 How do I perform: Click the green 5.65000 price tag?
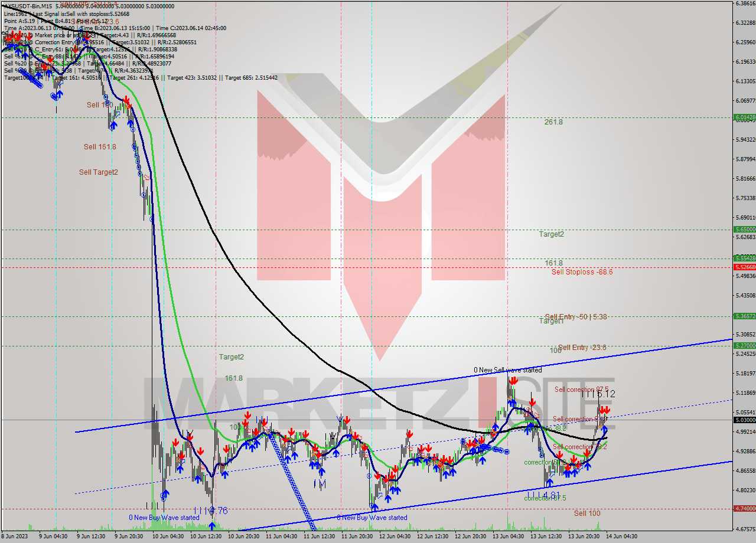coord(744,229)
